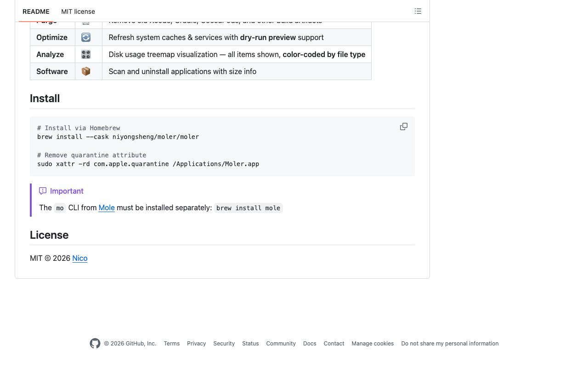Click the Software package emoji
The height and width of the screenshot is (368, 588).
(86, 71)
